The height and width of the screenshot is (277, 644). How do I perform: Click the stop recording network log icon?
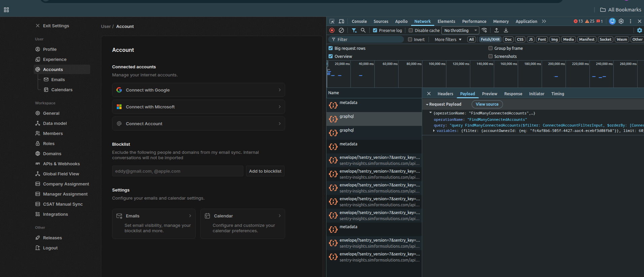(x=332, y=30)
